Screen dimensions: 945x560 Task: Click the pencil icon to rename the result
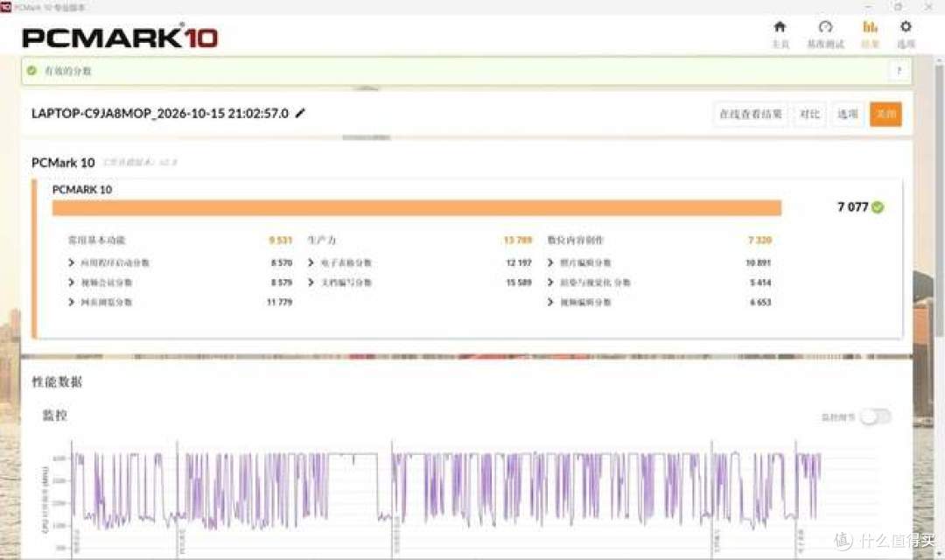[300, 113]
